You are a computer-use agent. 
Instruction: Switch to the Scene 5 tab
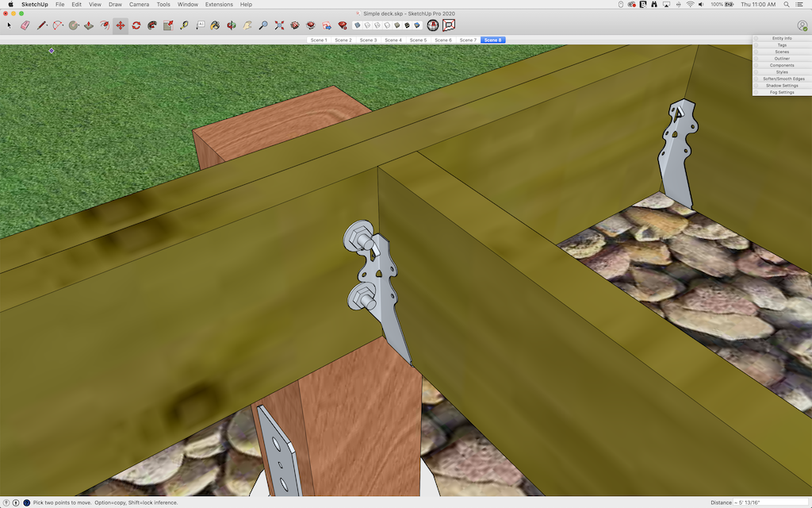tap(418, 40)
